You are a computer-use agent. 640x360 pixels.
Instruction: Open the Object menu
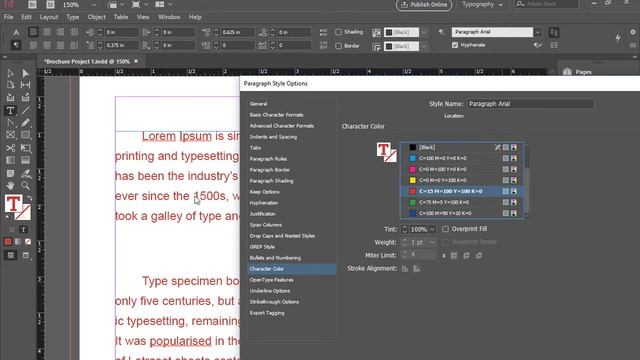[x=96, y=17]
